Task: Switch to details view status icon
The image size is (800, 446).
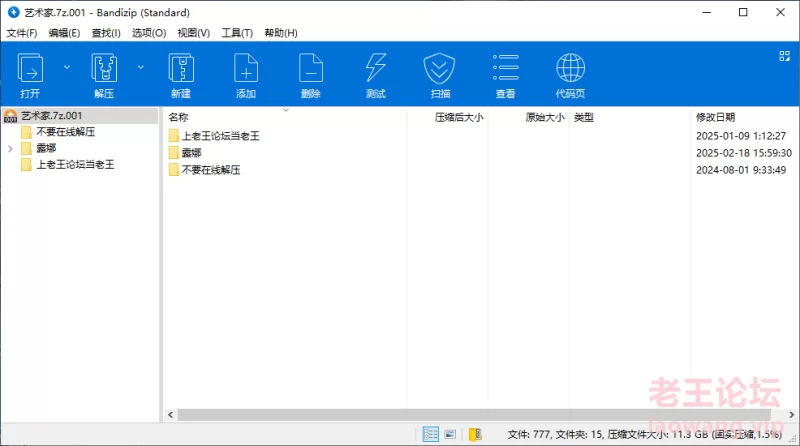Action: pos(431,434)
